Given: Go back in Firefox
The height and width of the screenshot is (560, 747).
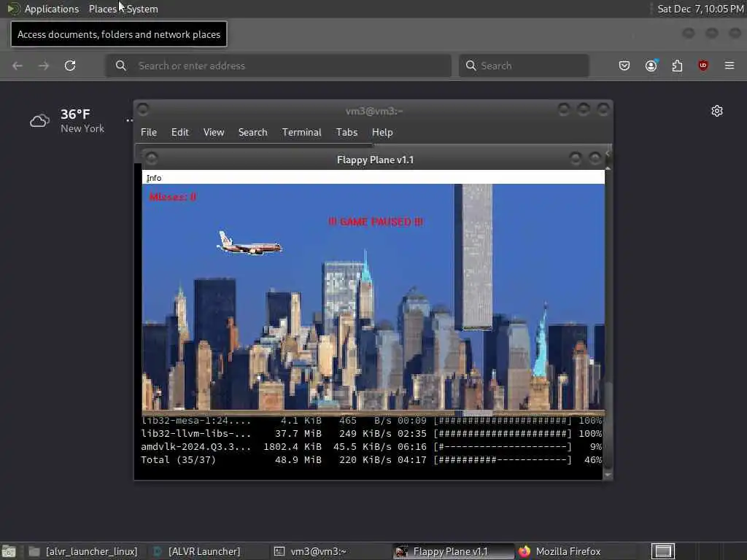Looking at the screenshot, I should 18,66.
